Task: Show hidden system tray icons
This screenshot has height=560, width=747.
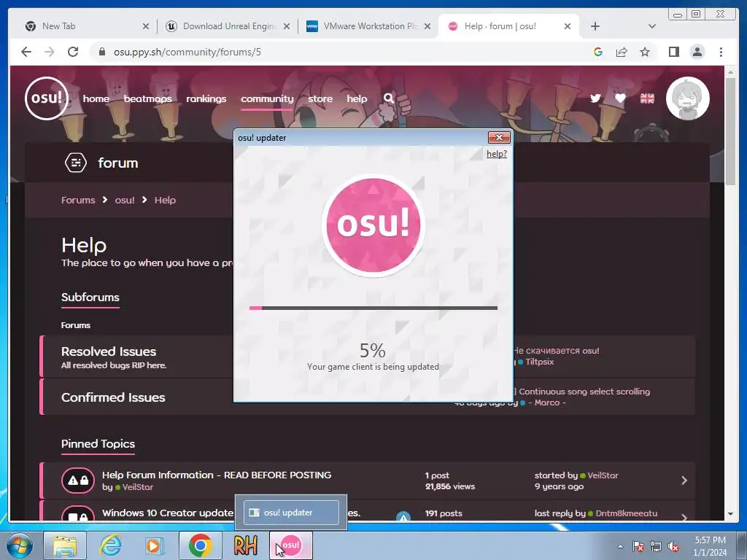Action: tap(620, 546)
